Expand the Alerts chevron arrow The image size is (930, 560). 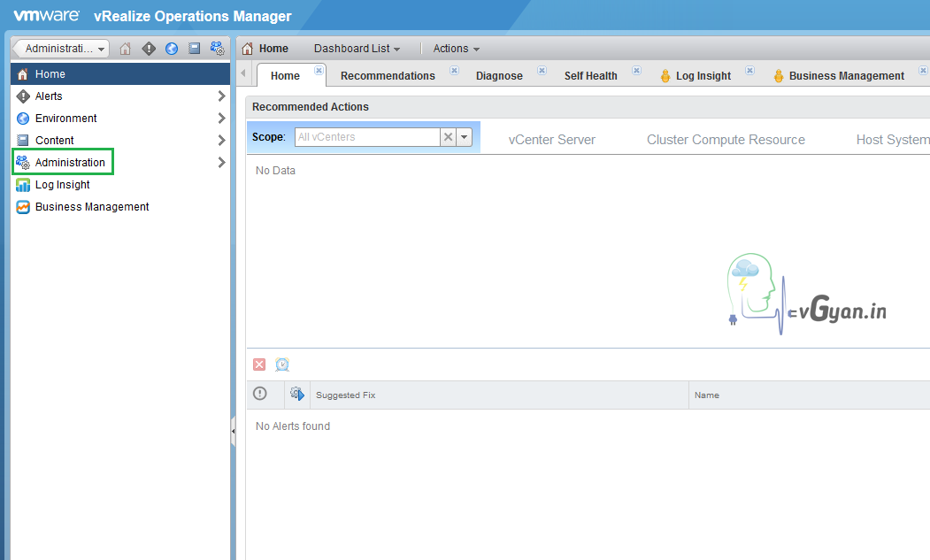point(221,96)
